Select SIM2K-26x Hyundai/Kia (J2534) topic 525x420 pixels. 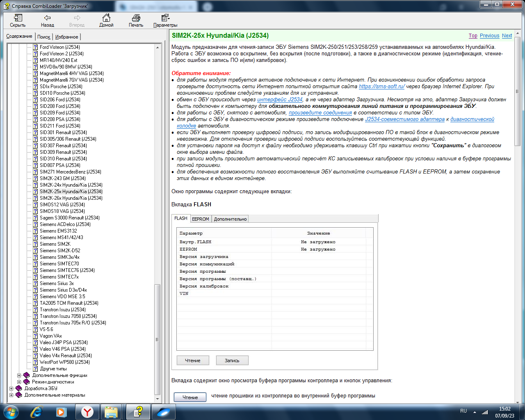(71, 198)
